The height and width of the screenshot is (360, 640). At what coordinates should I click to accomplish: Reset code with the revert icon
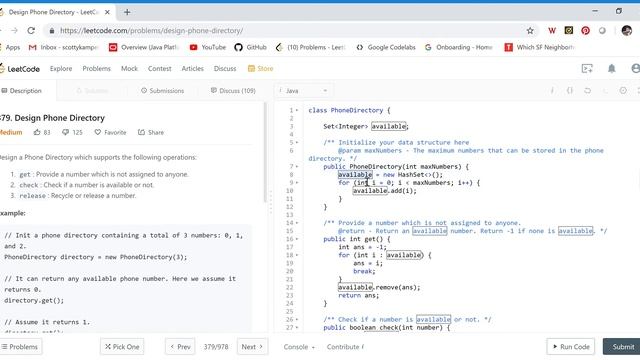[x=587, y=90]
